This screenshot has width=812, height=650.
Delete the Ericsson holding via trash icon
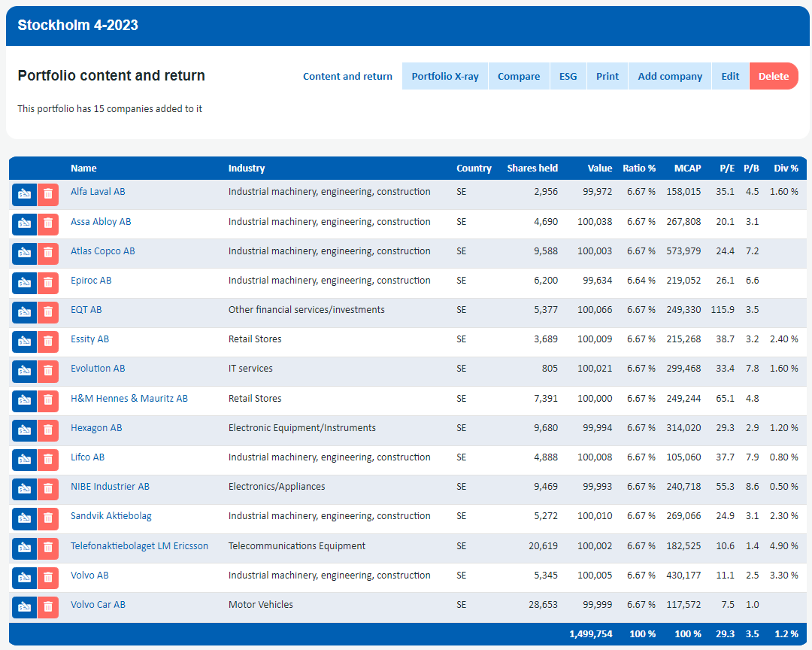click(x=48, y=548)
